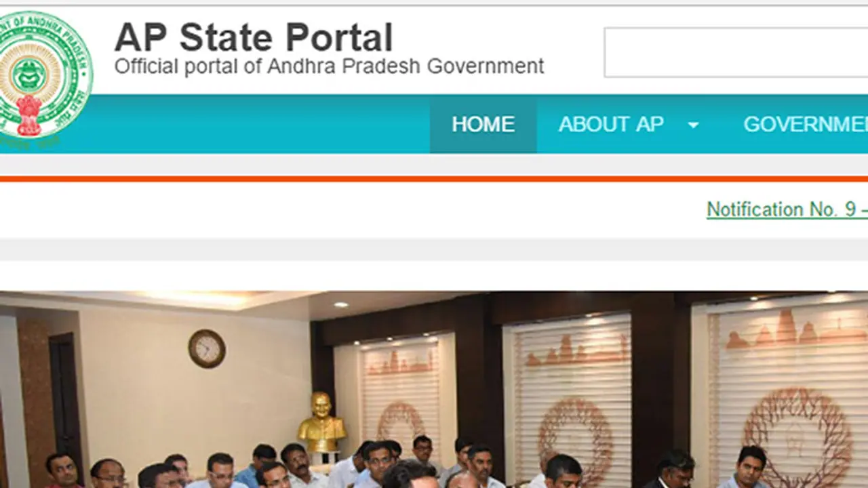Select the HOME navigation item
Screen dimensions: 868x488
tap(484, 124)
